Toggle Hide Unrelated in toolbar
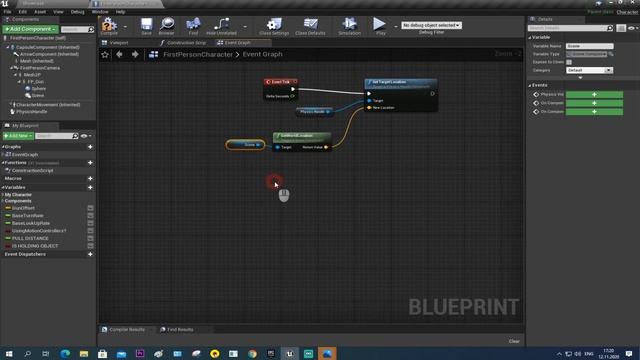The height and width of the screenshot is (360, 640). click(x=221, y=26)
